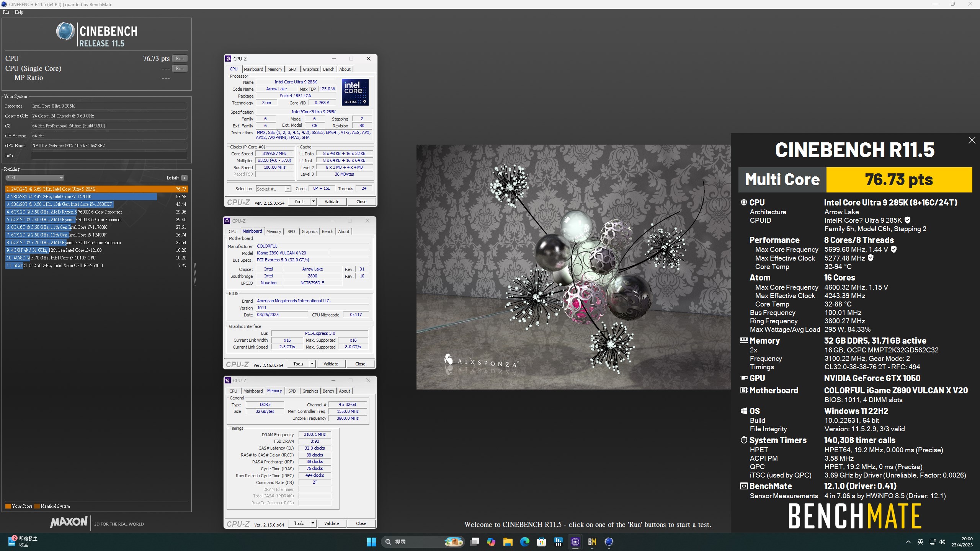Click Tools button in the top CPU-Z window
The height and width of the screenshot is (551, 980).
pos(299,202)
